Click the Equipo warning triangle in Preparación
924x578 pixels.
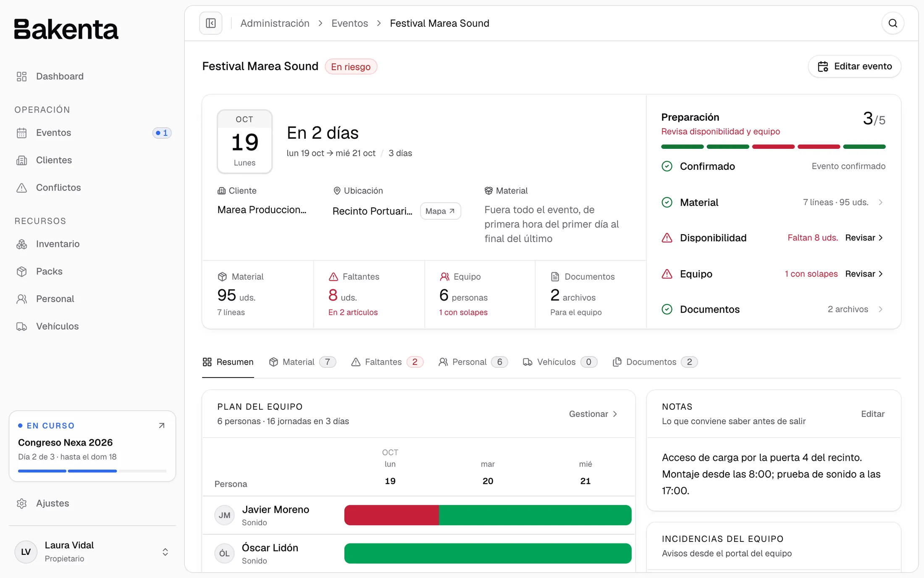[667, 274]
